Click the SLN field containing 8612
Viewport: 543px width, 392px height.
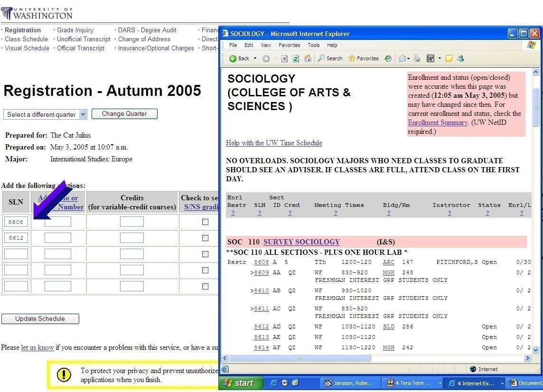[16, 238]
